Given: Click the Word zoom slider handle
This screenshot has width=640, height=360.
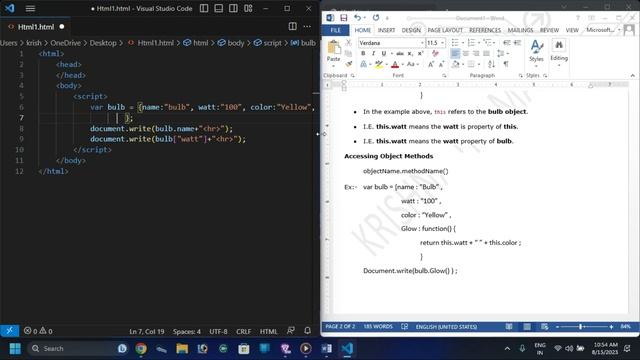Looking at the screenshot, I should point(580,327).
